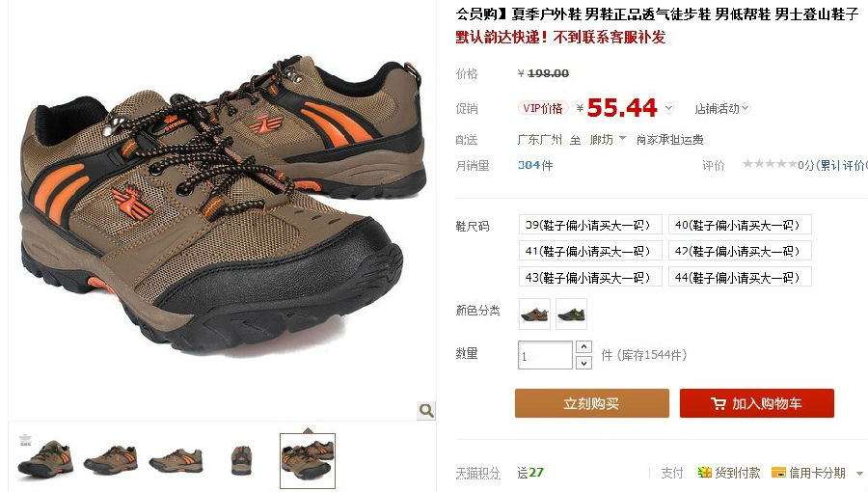Increase quantity with the up arrow
Viewport: 868px width, 492px height.
(583, 347)
